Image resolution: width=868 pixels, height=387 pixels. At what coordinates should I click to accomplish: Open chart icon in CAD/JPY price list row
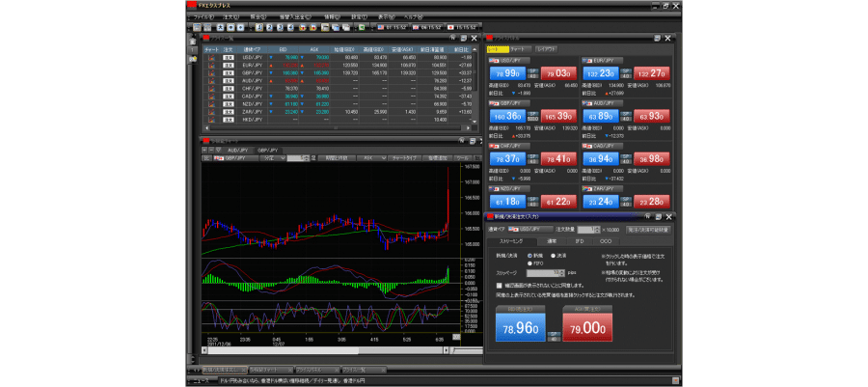(211, 97)
